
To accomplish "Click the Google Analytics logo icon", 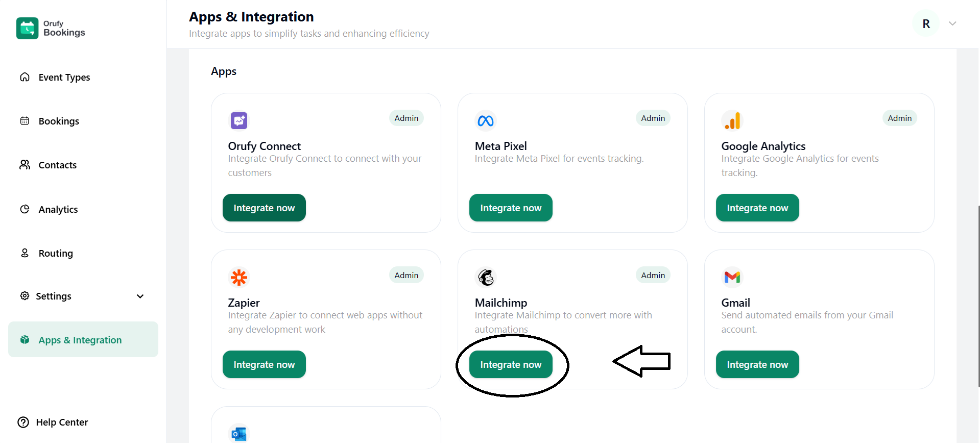I will pos(732,121).
